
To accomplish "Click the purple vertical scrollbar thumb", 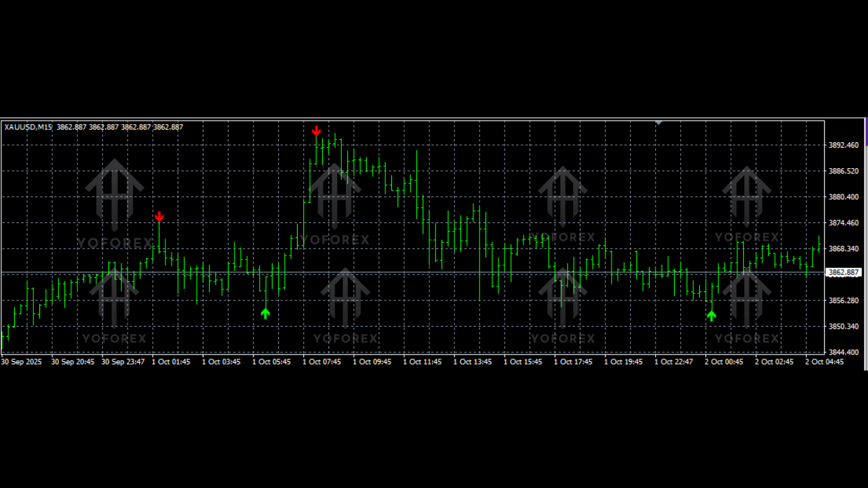I will point(866,131).
